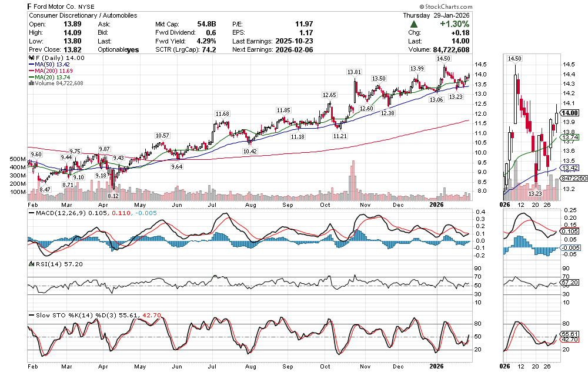Click the 2026 year marker on price chart axis
588x372 pixels.
pyautogui.click(x=436, y=205)
